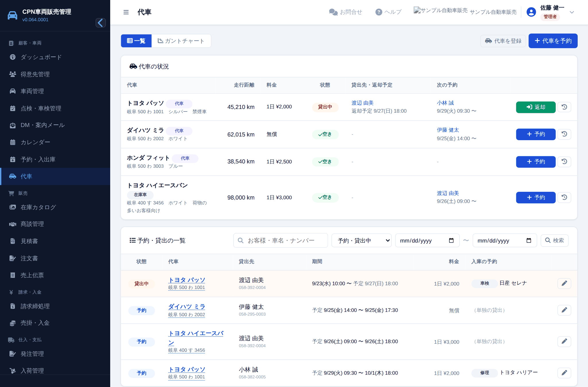
Task: Toggle the hamburger menu icon
Action: coord(126,12)
